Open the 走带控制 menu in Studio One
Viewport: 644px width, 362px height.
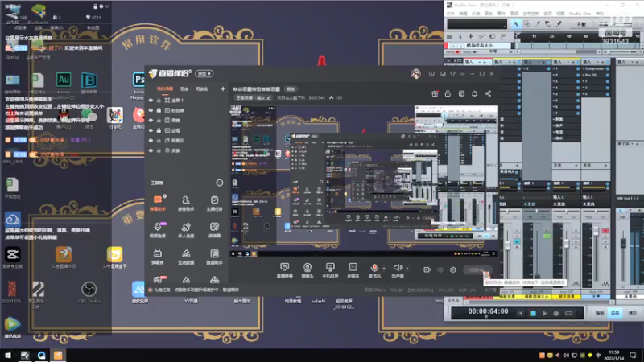[530, 14]
